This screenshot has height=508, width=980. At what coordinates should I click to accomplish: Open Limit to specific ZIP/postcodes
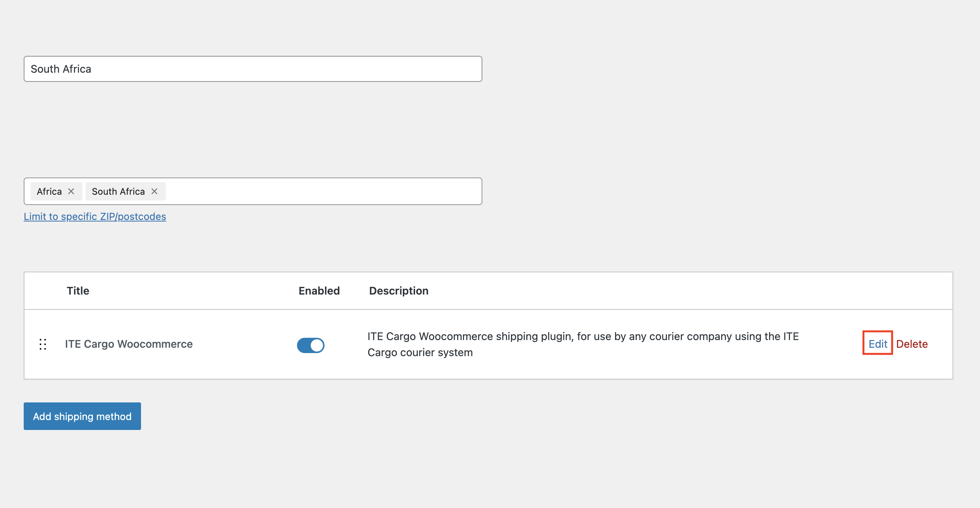[95, 217]
